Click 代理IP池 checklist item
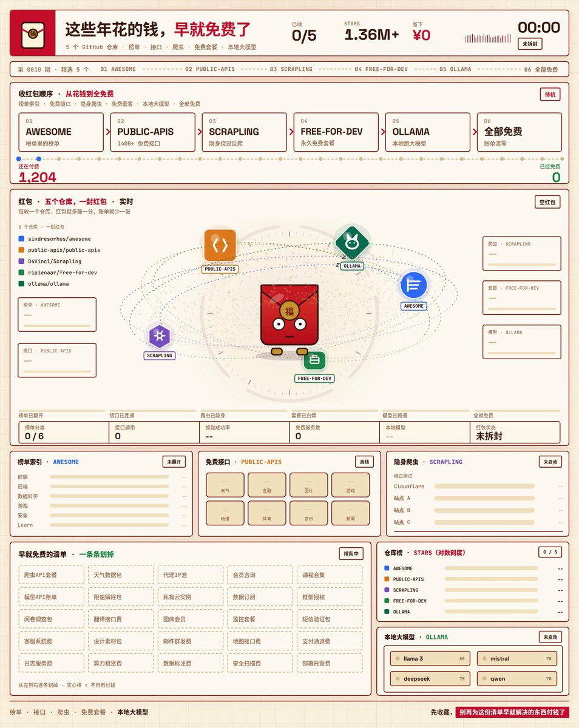The height and width of the screenshot is (728, 579). coord(191,575)
